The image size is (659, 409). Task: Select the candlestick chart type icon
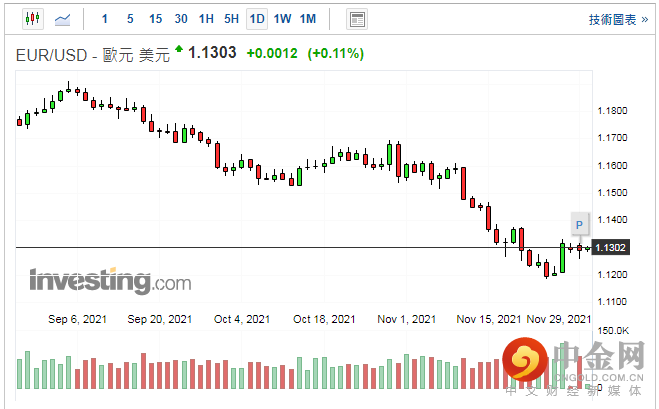tap(32, 19)
